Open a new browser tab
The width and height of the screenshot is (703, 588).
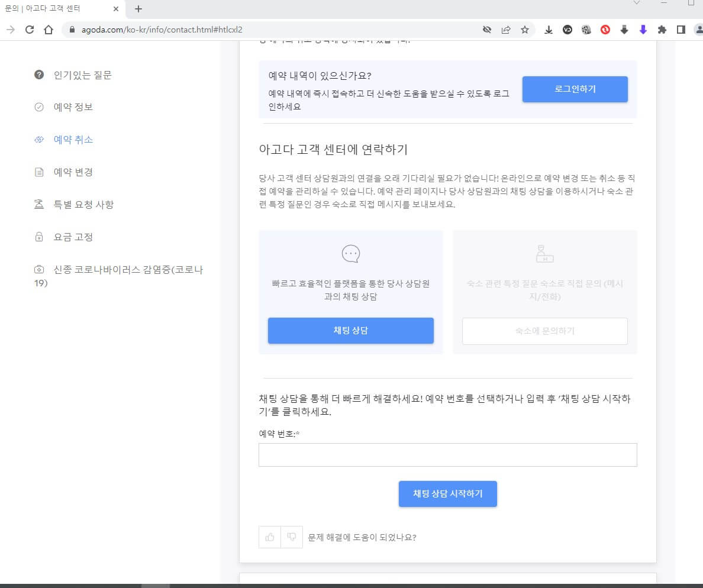pyautogui.click(x=138, y=8)
